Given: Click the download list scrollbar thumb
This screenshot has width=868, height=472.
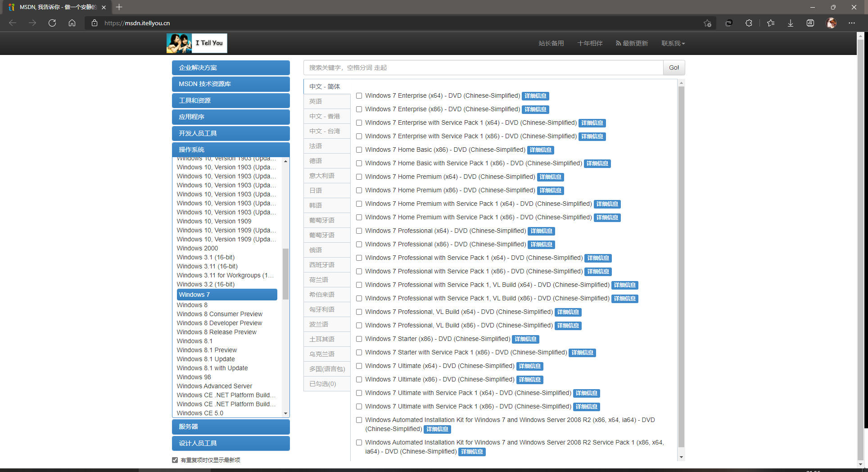Looking at the screenshot, I should (x=681, y=267).
